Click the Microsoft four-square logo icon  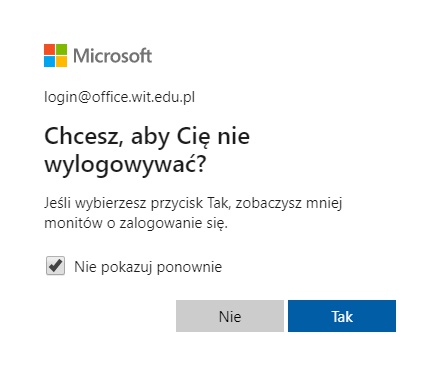[x=55, y=55]
